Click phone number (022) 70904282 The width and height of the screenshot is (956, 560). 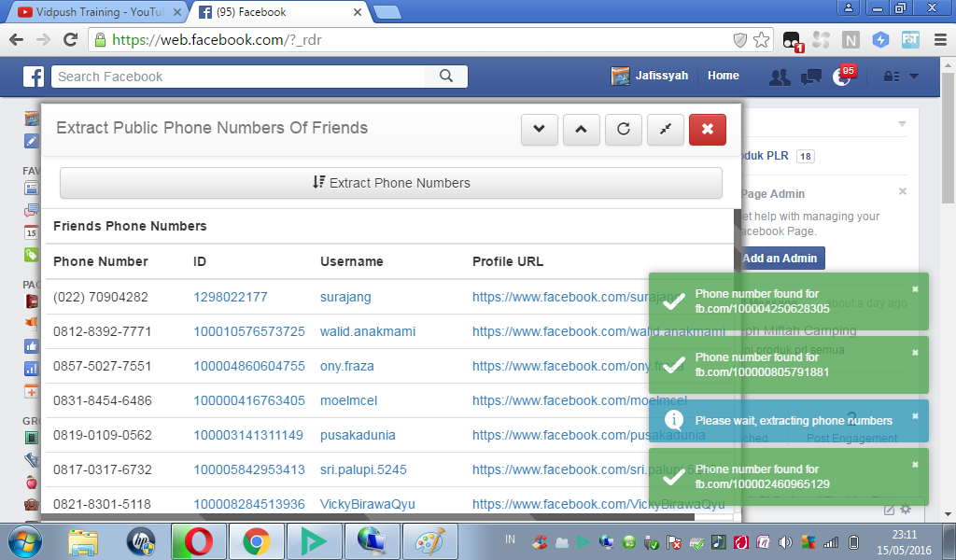[101, 297]
